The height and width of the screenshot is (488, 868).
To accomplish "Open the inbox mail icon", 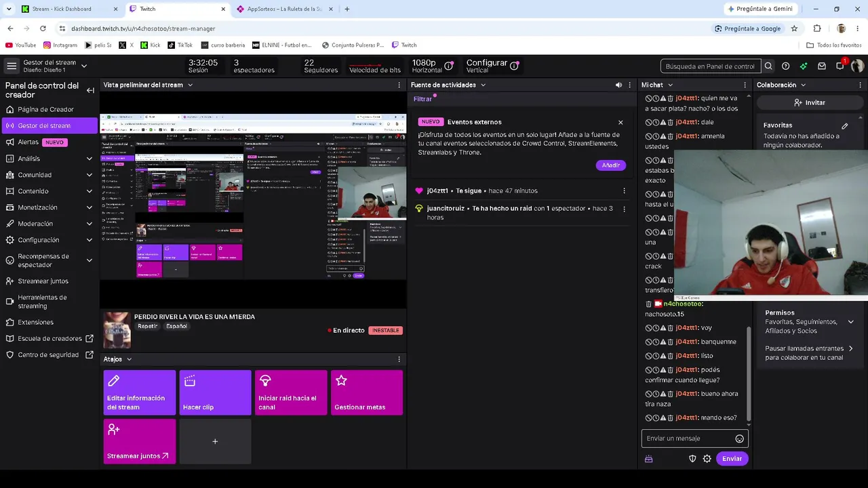I will [x=822, y=66].
